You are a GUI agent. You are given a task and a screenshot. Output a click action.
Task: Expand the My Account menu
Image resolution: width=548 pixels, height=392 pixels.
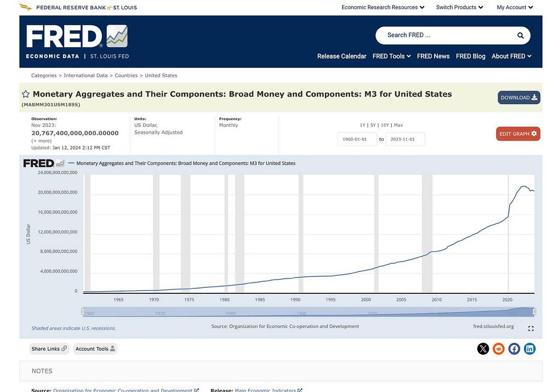coord(515,7)
